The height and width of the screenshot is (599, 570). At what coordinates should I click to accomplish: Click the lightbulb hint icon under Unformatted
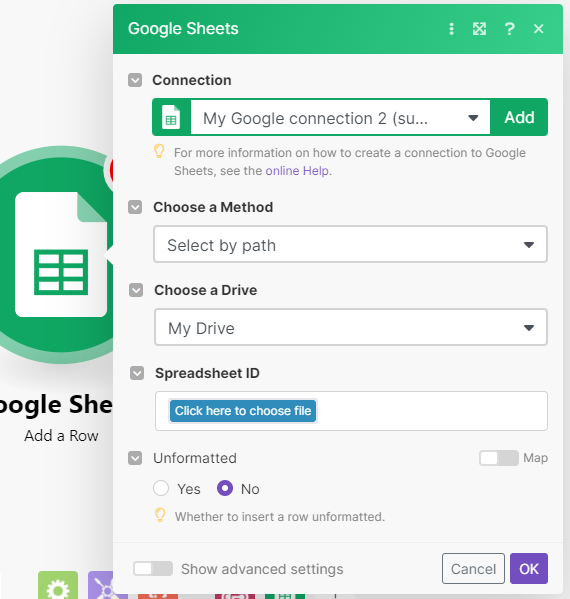point(160,515)
